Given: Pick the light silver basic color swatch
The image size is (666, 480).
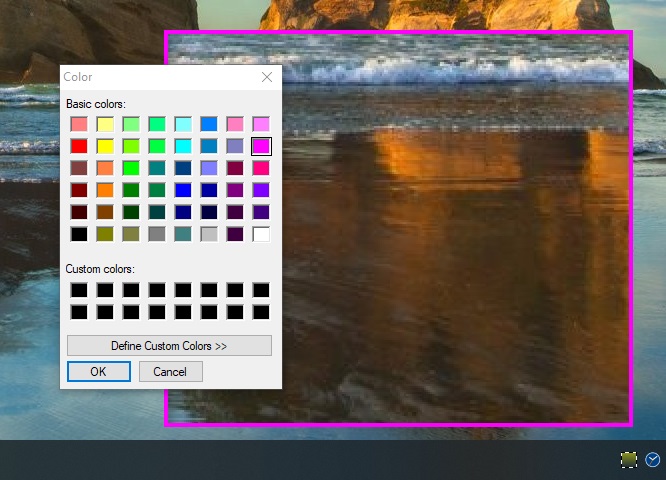Looking at the screenshot, I should point(209,234).
